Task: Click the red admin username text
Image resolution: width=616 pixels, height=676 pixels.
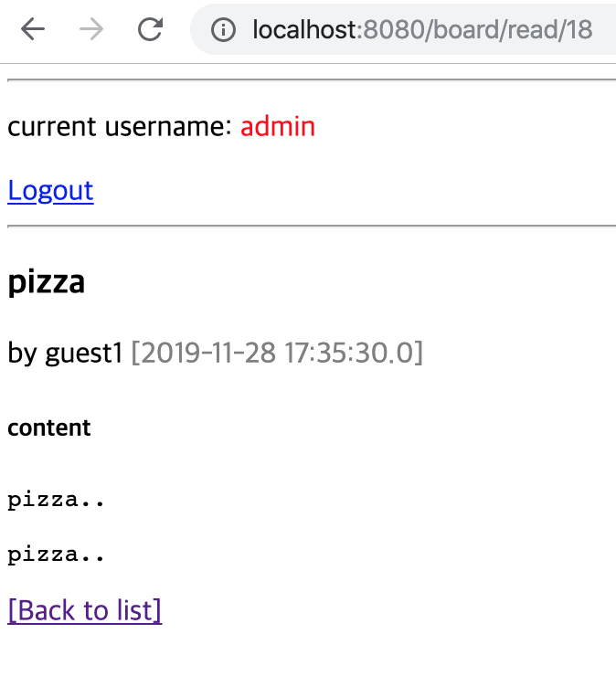Action: pyautogui.click(x=278, y=126)
